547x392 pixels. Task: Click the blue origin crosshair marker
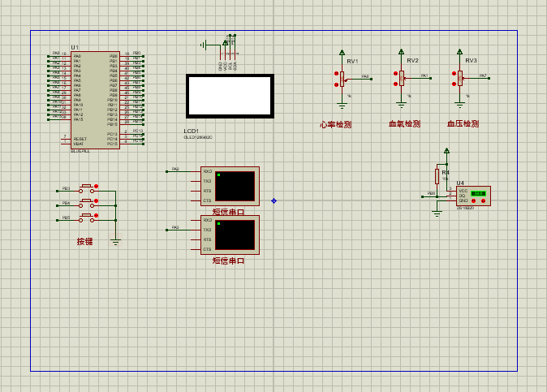(273, 201)
